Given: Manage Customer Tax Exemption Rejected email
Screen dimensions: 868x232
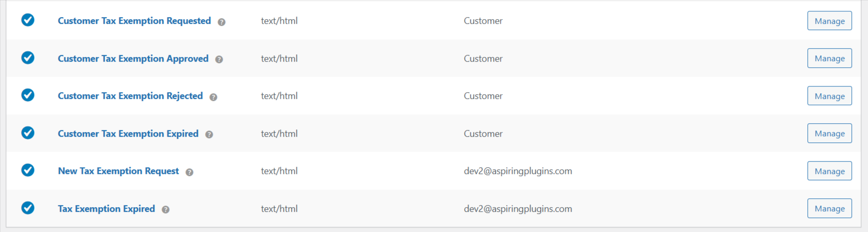Looking at the screenshot, I should [x=829, y=96].
